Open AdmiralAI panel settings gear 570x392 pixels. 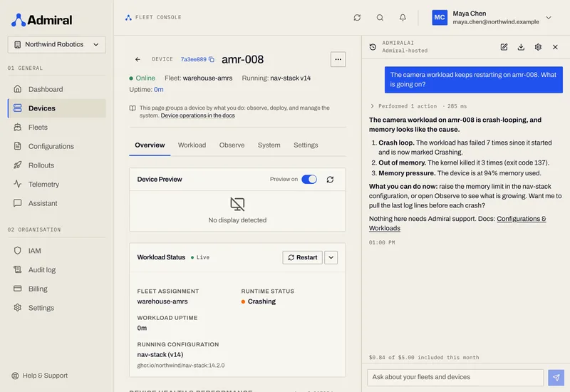pos(538,47)
